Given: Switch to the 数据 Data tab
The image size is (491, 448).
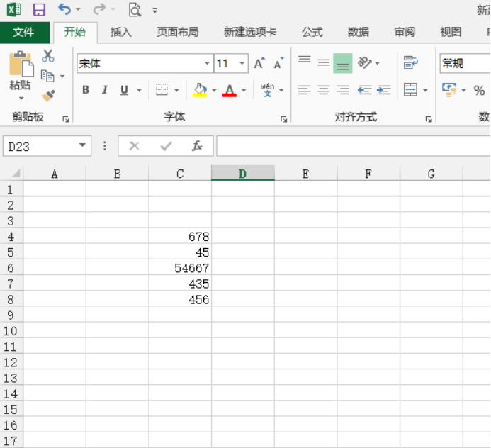Looking at the screenshot, I should click(359, 33).
